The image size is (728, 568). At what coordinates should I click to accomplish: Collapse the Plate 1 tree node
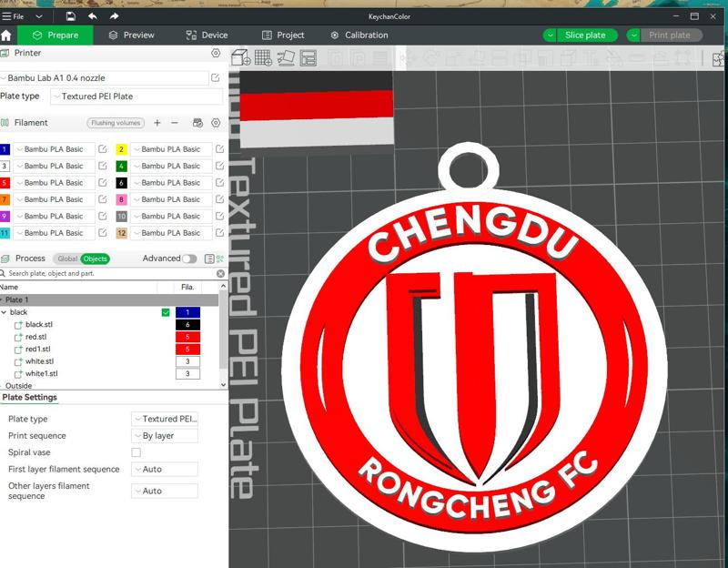point(2,300)
